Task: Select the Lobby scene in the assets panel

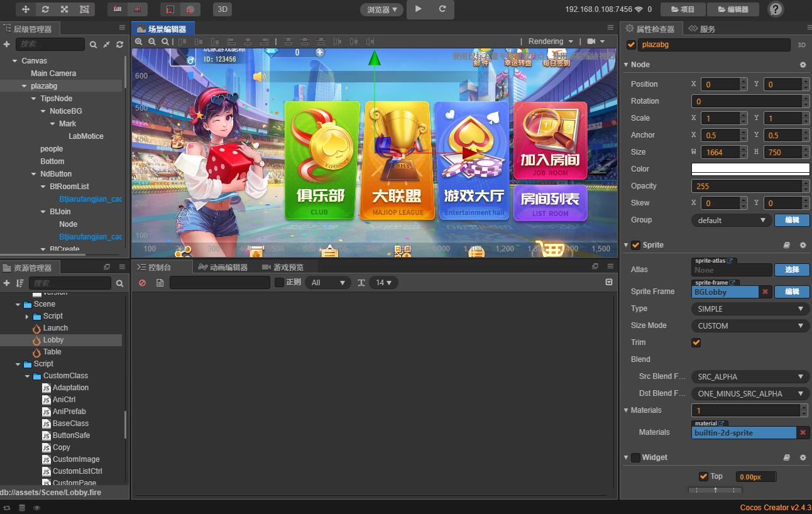Action: tap(53, 339)
